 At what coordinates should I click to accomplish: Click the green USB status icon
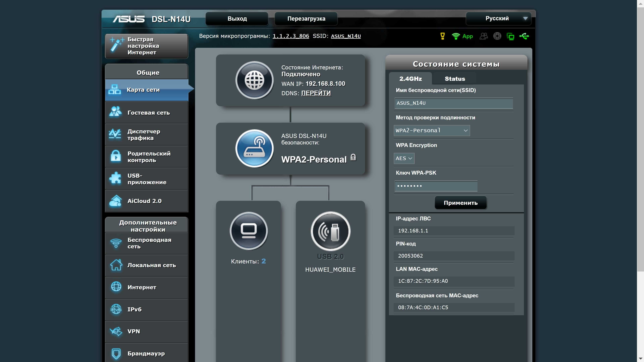pos(524,36)
